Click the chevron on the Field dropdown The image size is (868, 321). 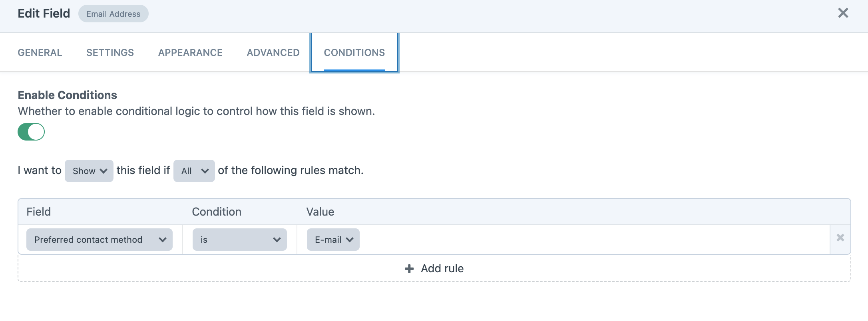click(x=163, y=240)
